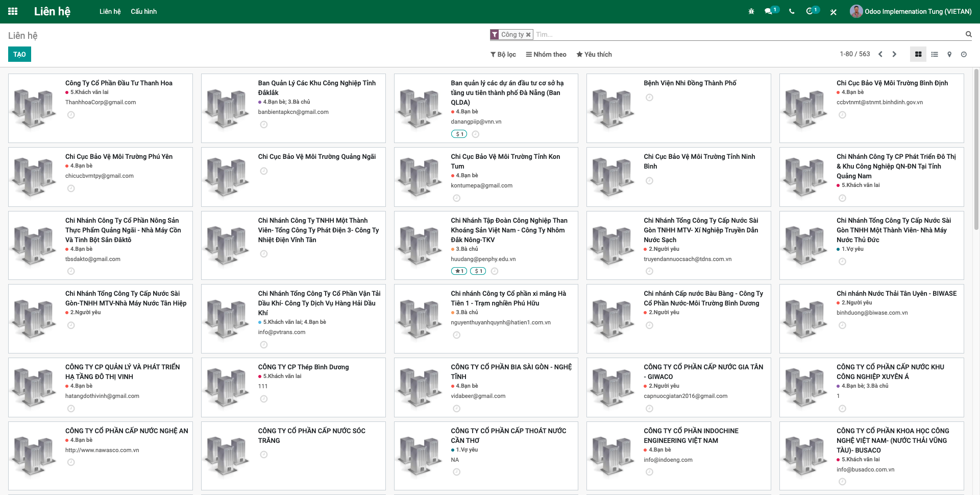Select the Liên hệ menu item

tap(110, 11)
